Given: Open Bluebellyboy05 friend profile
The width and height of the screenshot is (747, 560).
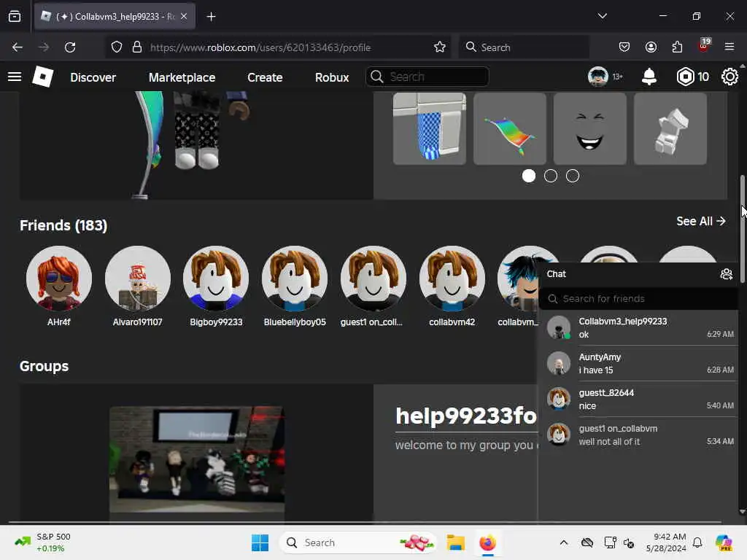Looking at the screenshot, I should pyautogui.click(x=295, y=286).
